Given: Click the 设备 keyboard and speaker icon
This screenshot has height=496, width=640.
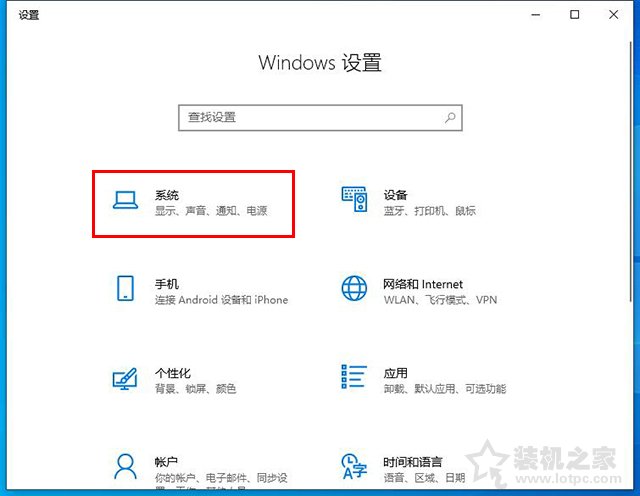Looking at the screenshot, I should [354, 202].
